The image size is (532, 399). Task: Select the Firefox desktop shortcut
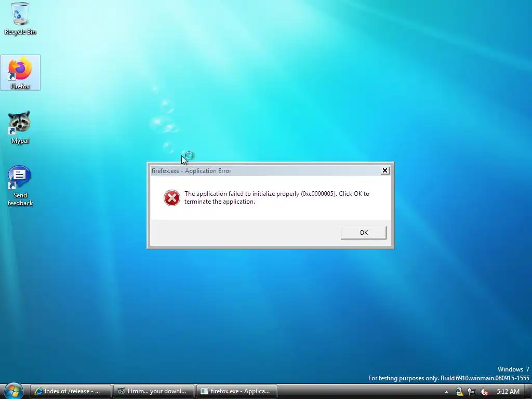[20, 73]
